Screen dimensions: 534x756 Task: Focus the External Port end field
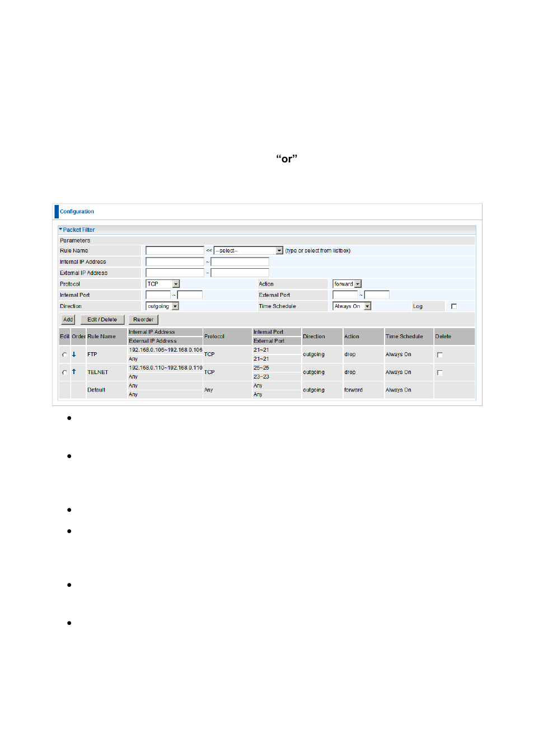377,295
